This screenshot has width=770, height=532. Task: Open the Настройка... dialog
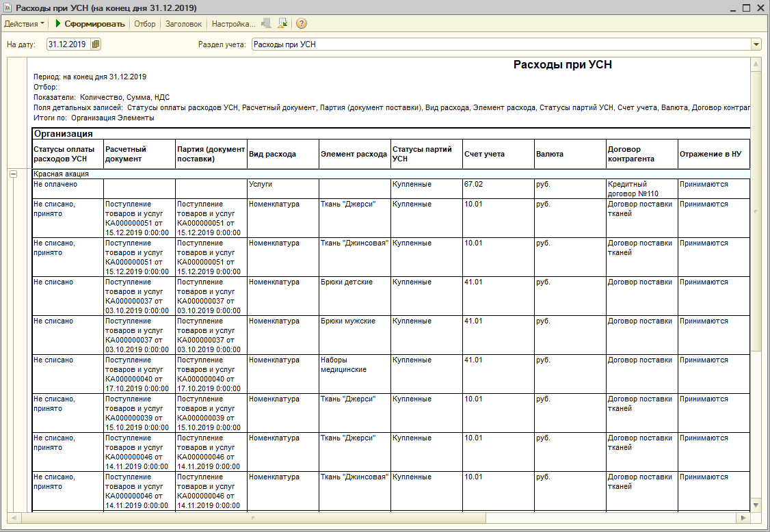(x=233, y=24)
